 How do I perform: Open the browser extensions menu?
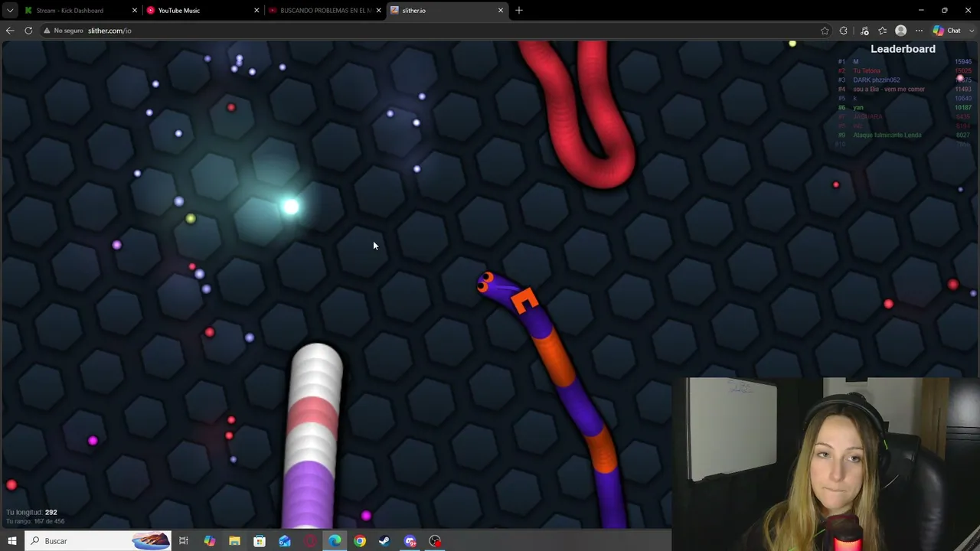coord(844,31)
